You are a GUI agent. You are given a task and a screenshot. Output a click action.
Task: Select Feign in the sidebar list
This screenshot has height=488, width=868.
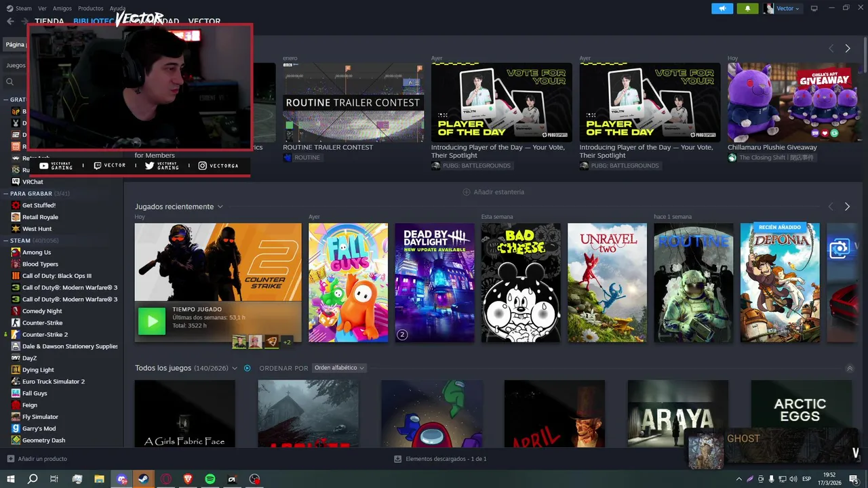(x=30, y=405)
